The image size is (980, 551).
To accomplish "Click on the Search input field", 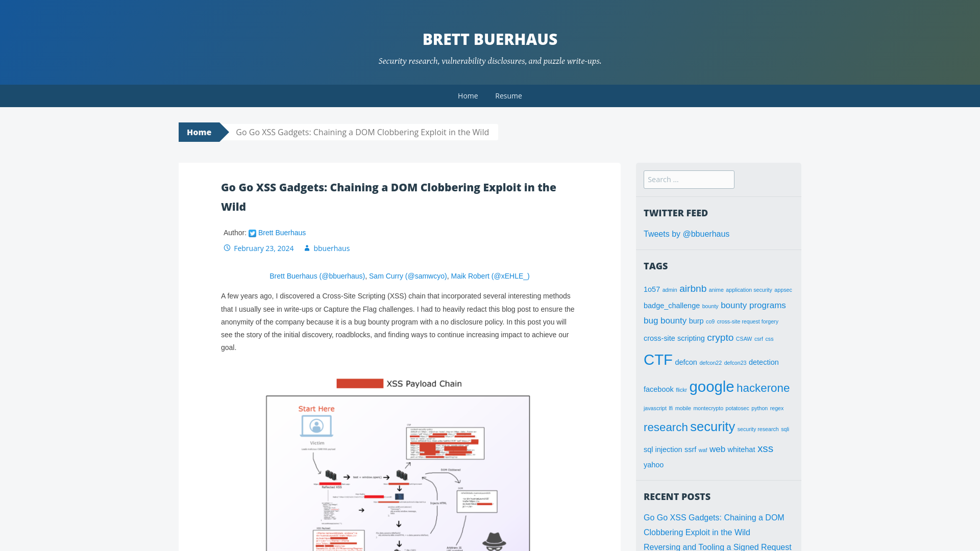I will pos(689,179).
